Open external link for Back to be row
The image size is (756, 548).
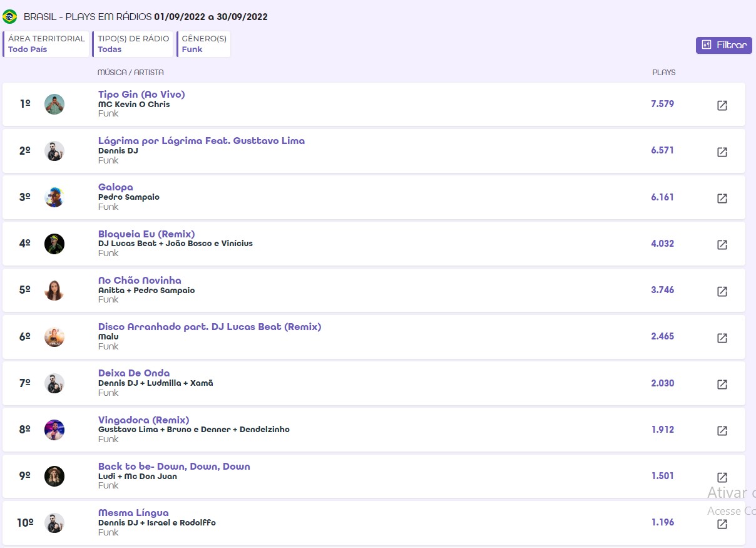pos(722,477)
